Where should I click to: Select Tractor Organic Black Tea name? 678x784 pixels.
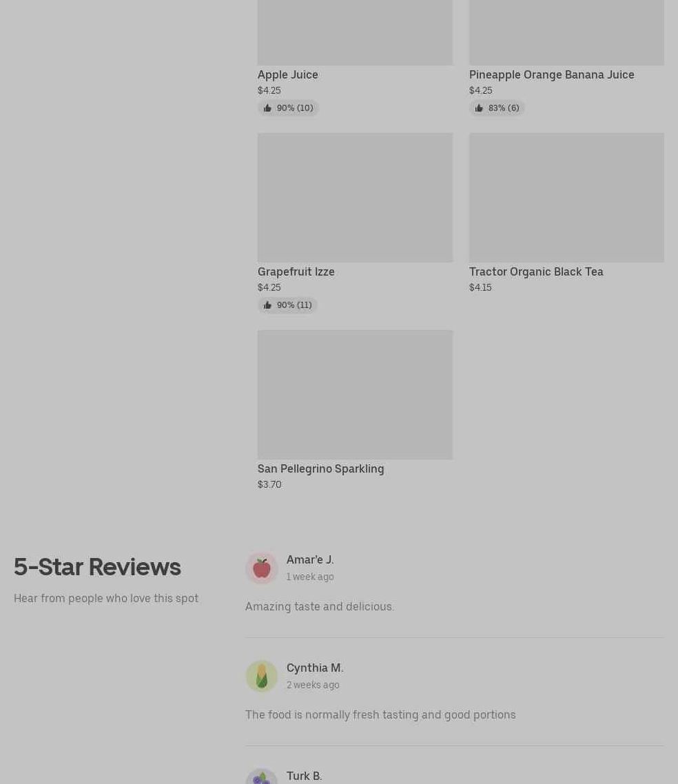point(536,271)
